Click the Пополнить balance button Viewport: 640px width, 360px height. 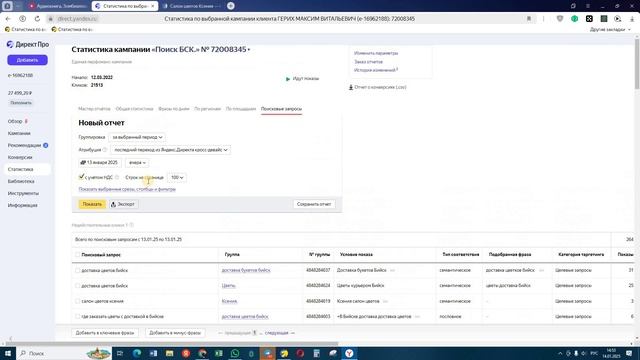(21, 103)
